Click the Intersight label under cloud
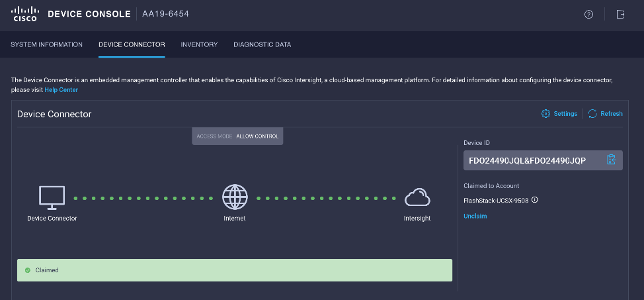The height and width of the screenshot is (300, 644). 417,219
